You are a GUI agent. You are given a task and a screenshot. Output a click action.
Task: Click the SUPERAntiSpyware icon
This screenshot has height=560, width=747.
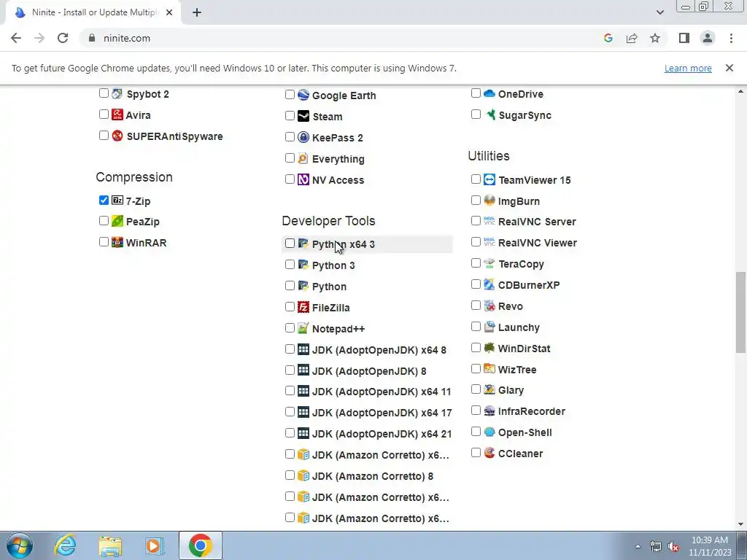[117, 136]
